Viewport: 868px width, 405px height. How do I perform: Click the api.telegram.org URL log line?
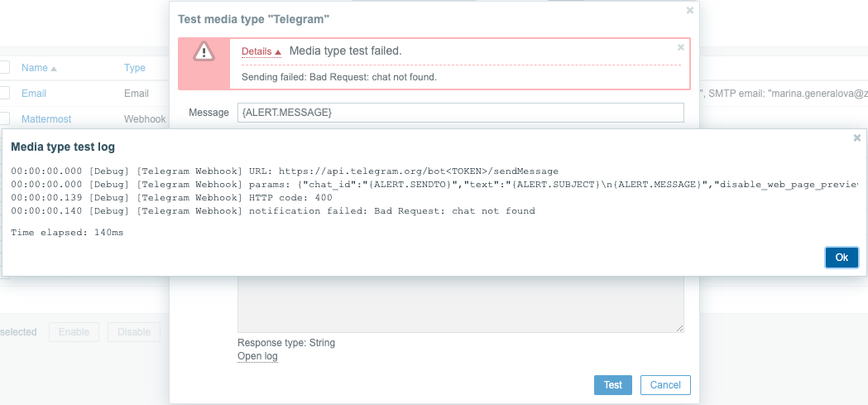pos(285,171)
